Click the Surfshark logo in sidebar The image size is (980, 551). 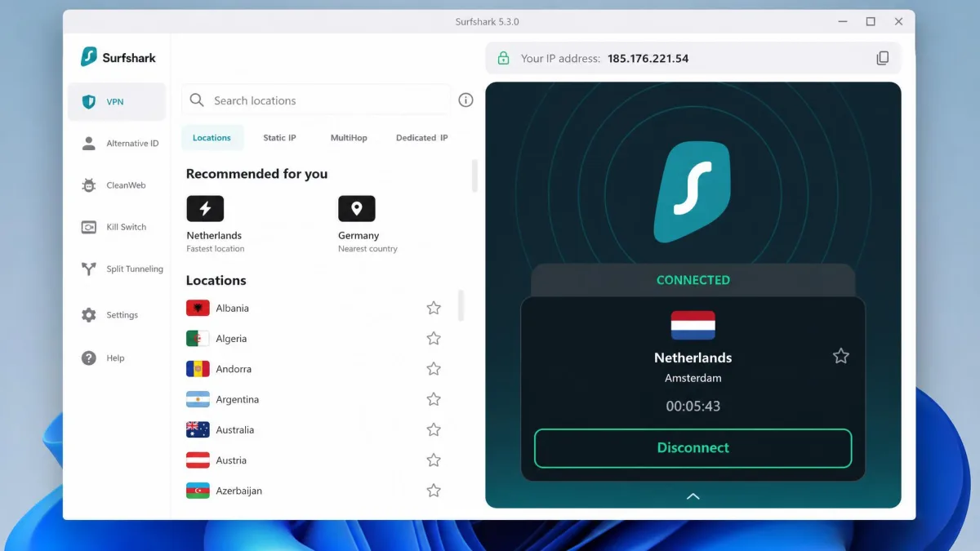click(118, 57)
